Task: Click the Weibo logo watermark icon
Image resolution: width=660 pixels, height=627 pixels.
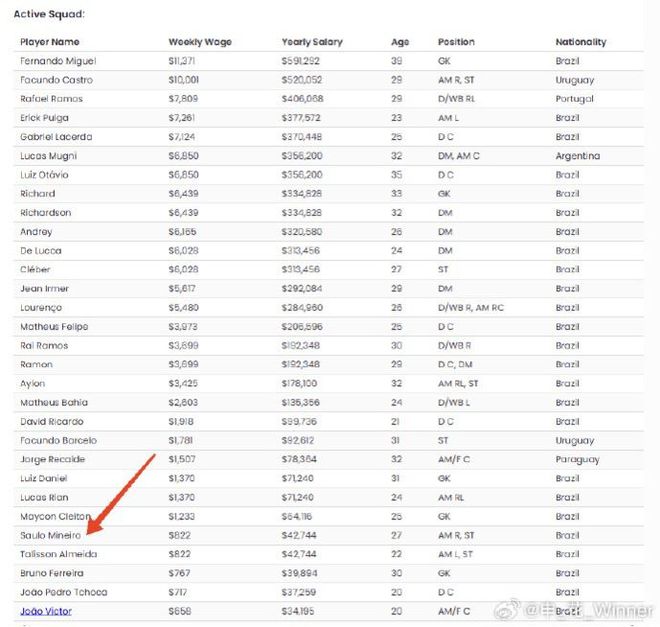Action: 507,609
